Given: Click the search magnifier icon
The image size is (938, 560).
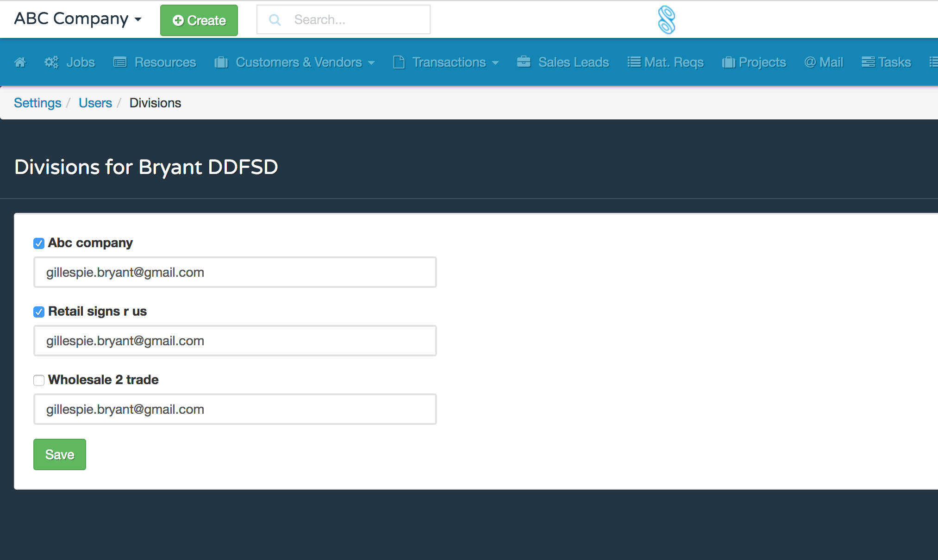Looking at the screenshot, I should point(275,19).
